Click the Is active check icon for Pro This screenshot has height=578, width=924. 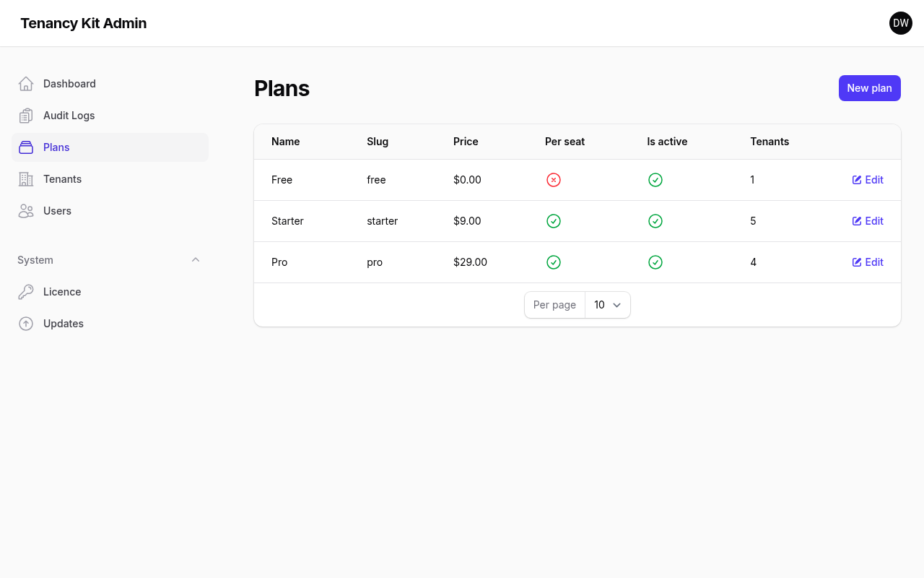(x=655, y=262)
